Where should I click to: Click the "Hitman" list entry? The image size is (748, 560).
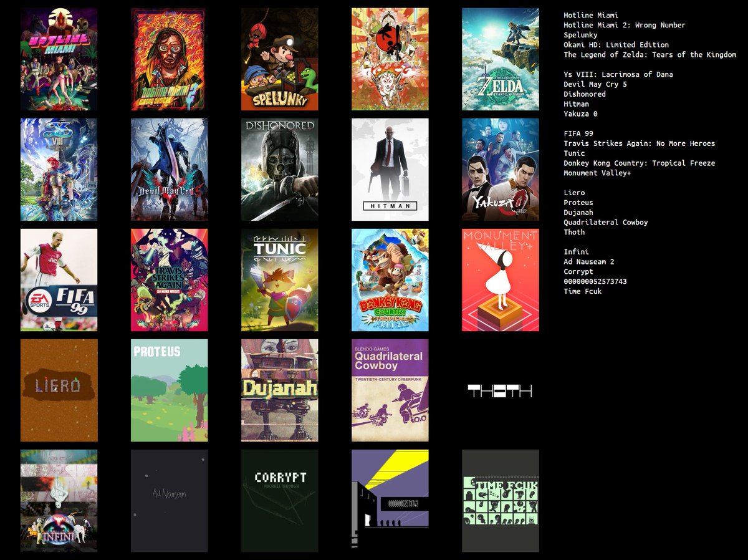[576, 104]
